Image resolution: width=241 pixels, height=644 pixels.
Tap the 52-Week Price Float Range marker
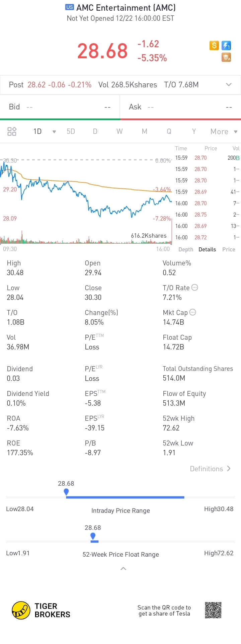click(93, 536)
